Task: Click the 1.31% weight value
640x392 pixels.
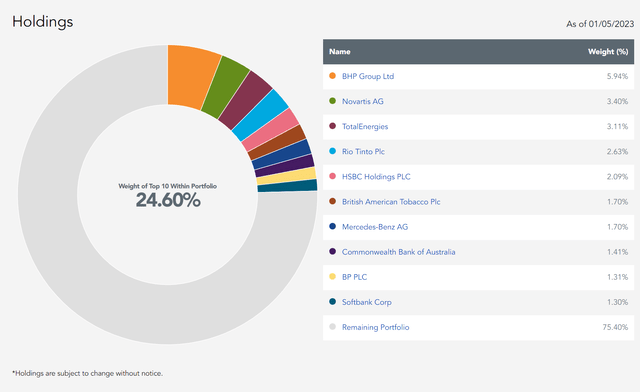Action: point(617,277)
